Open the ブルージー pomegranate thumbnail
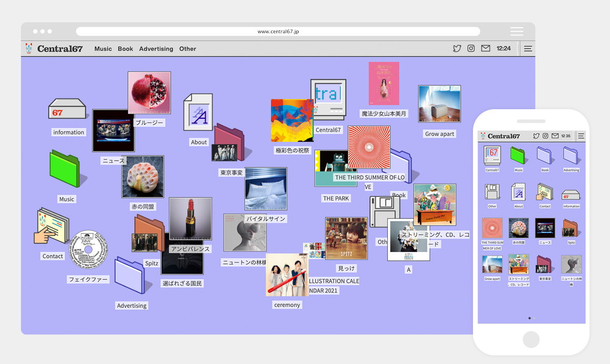 tap(149, 92)
